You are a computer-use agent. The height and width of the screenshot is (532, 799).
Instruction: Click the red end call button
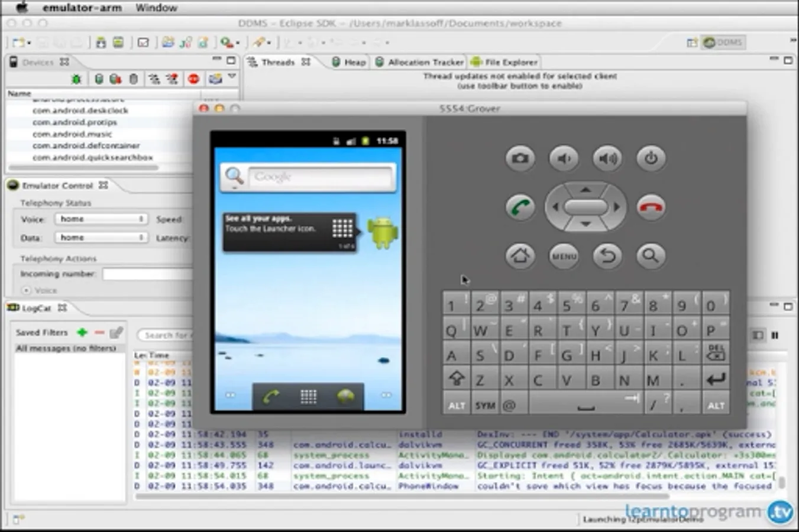tap(651, 207)
